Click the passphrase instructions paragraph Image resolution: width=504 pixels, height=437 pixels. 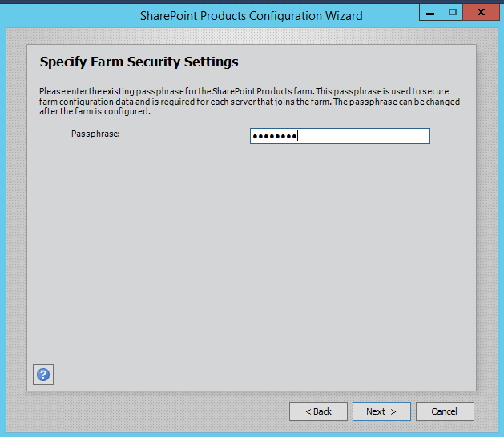(249, 101)
